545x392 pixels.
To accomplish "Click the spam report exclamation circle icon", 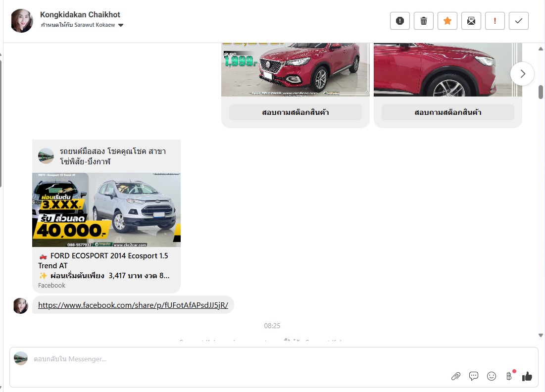I will point(399,21).
